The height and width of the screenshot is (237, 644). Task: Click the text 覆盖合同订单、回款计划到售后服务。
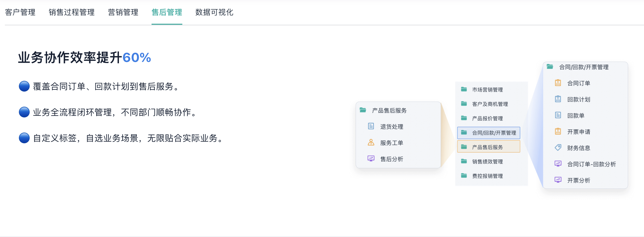click(106, 86)
